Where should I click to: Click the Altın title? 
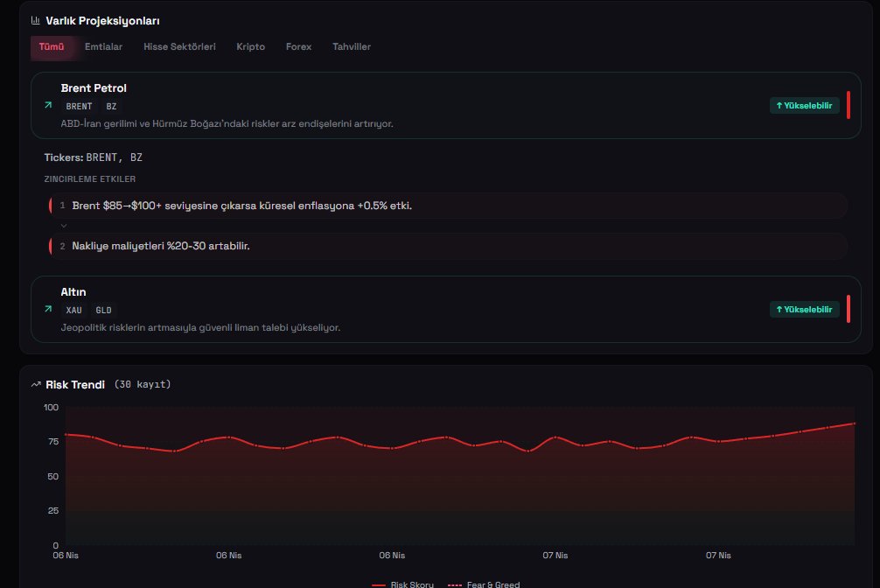pyautogui.click(x=73, y=292)
